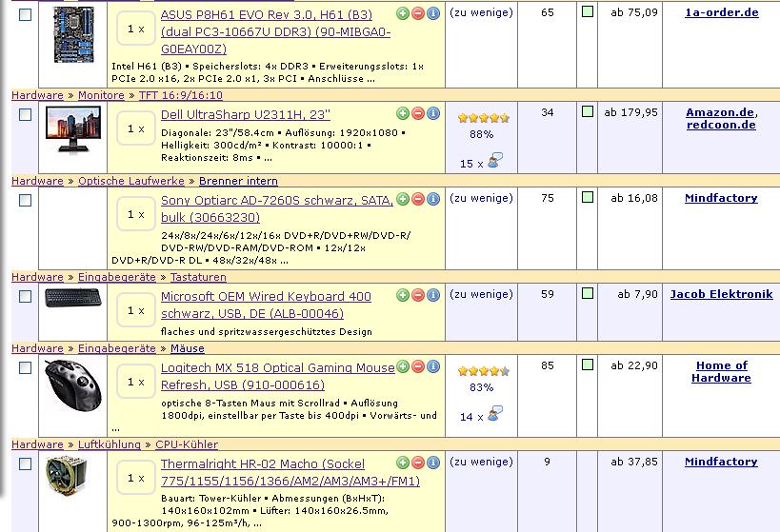
Task: Open the TFT 16:9/16:10 breadcrumb link
Action: point(181,95)
